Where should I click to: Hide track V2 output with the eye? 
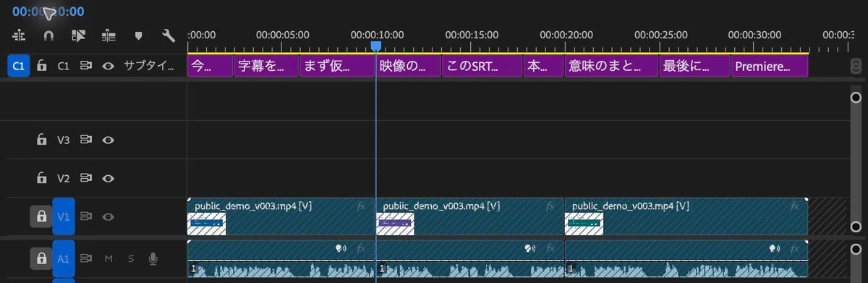tap(109, 178)
